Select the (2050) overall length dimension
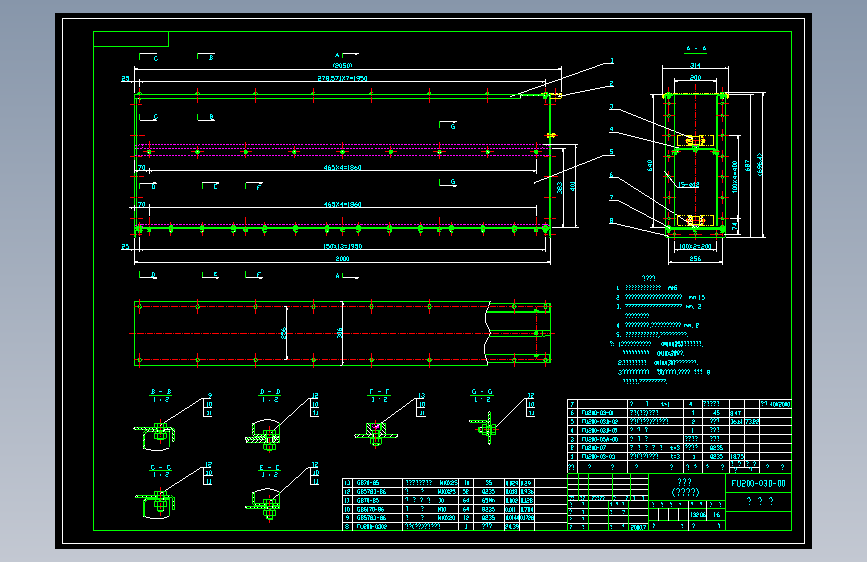Image resolution: width=867 pixels, height=562 pixels. (342, 65)
